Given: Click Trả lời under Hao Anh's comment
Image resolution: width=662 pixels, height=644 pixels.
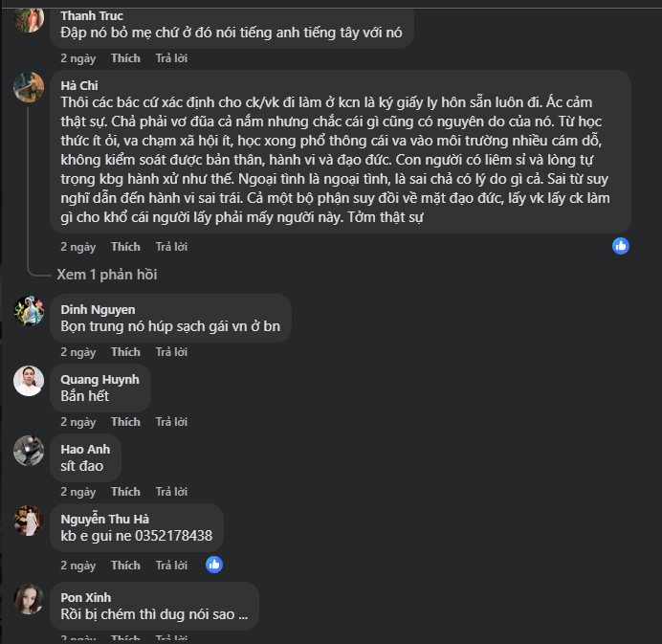Looking at the screenshot, I should point(171,492).
